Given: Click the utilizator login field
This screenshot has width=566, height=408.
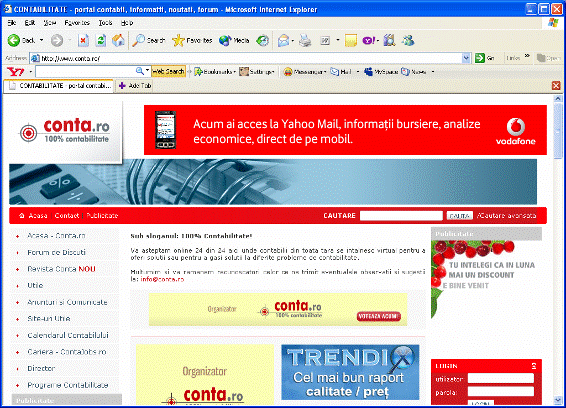Looking at the screenshot, I should [x=501, y=378].
